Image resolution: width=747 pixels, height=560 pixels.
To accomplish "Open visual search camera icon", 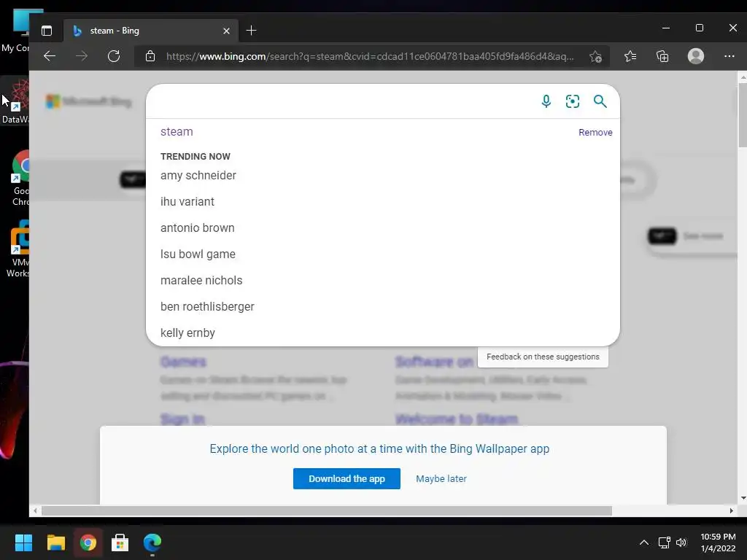I will tap(572, 101).
